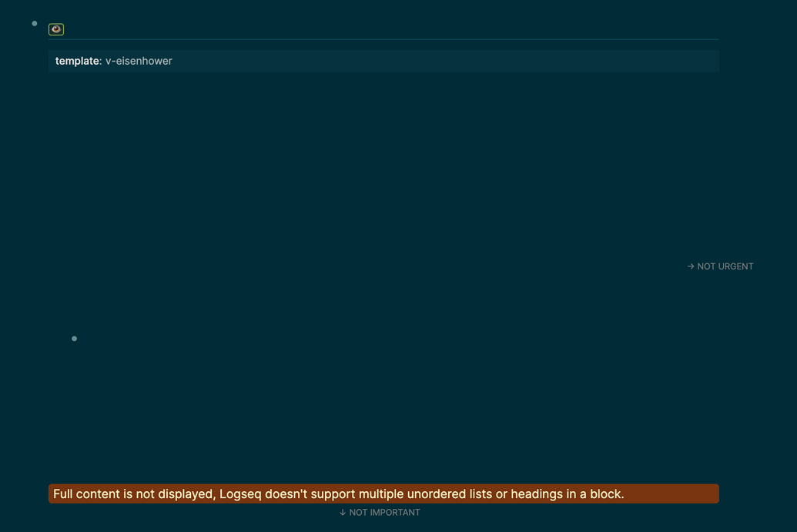Click the arrow glyph in the urgency axis

click(x=690, y=266)
